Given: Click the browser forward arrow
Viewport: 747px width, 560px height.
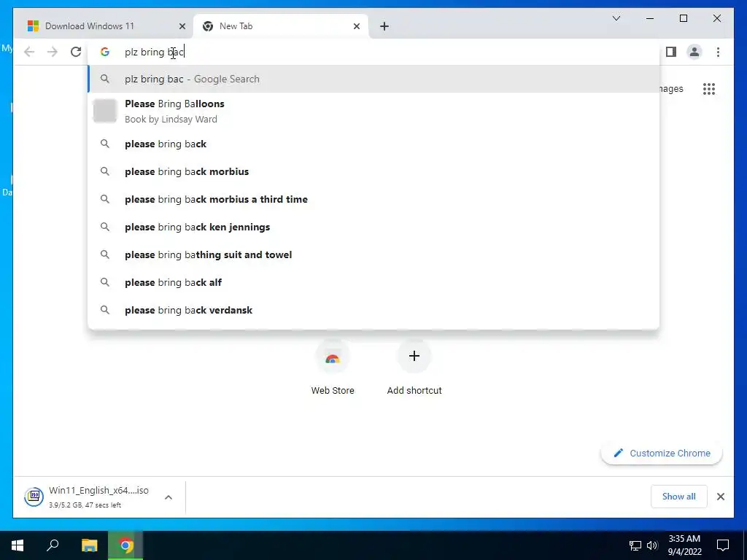Looking at the screenshot, I should pos(53,52).
